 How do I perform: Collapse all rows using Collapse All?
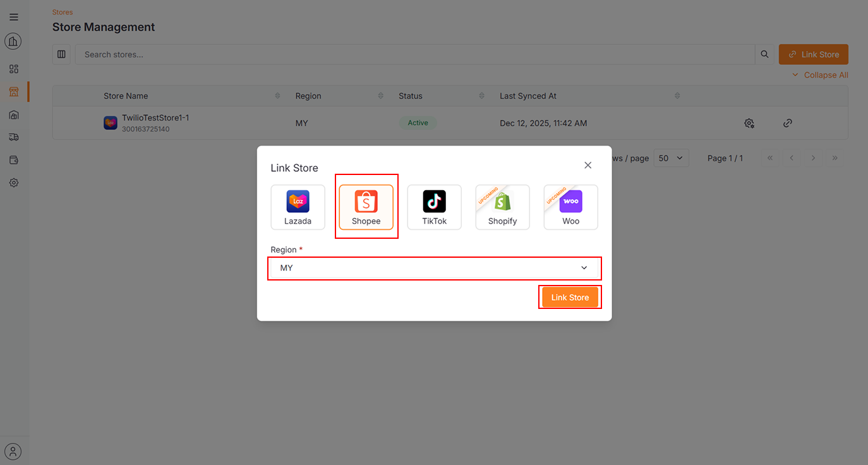(819, 75)
